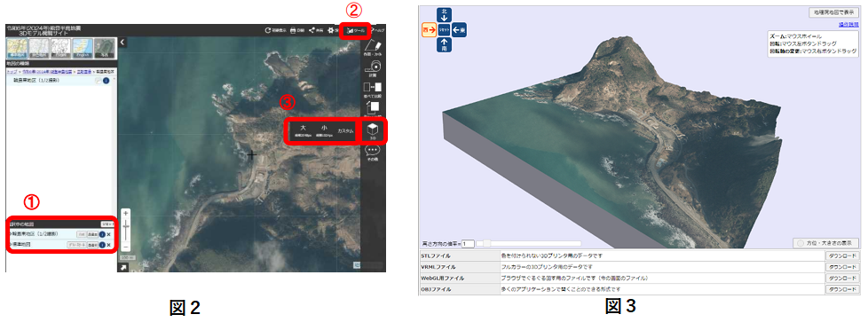Show info for 輪島東地区 in the map list
Screen dimensions: 868x330
tap(106, 81)
